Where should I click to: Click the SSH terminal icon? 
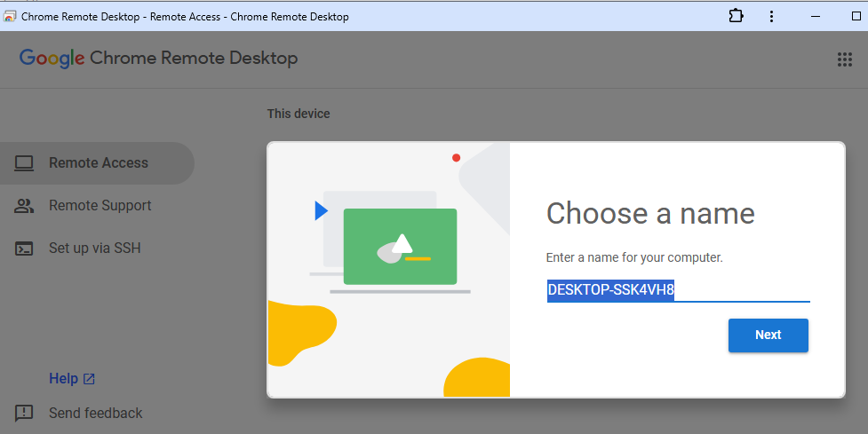pyautogui.click(x=24, y=249)
